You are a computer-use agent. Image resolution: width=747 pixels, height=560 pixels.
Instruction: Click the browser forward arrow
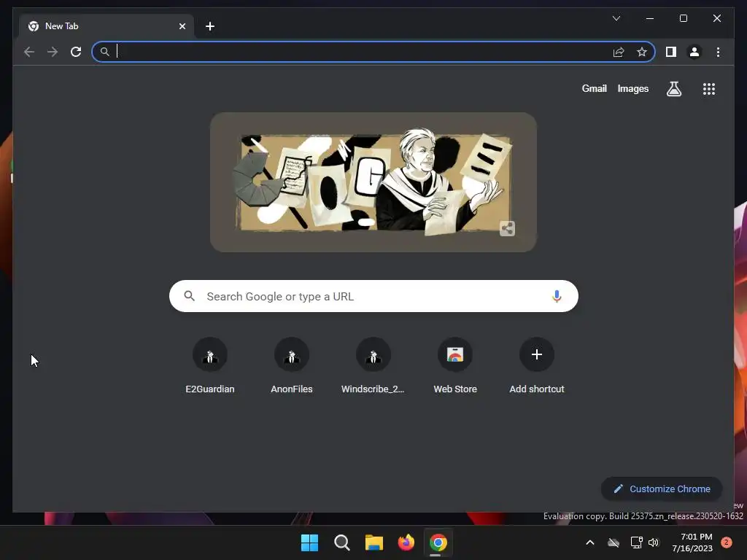pyautogui.click(x=53, y=52)
